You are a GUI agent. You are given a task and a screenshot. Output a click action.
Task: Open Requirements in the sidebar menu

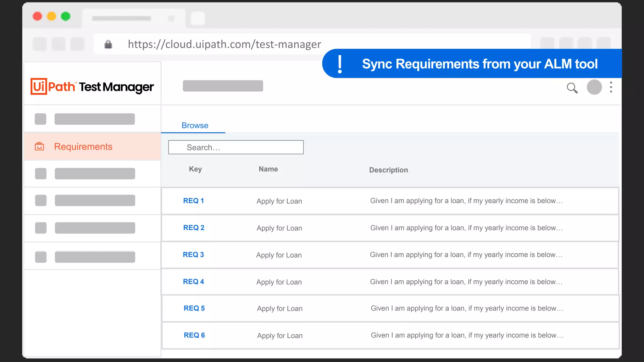(x=83, y=147)
